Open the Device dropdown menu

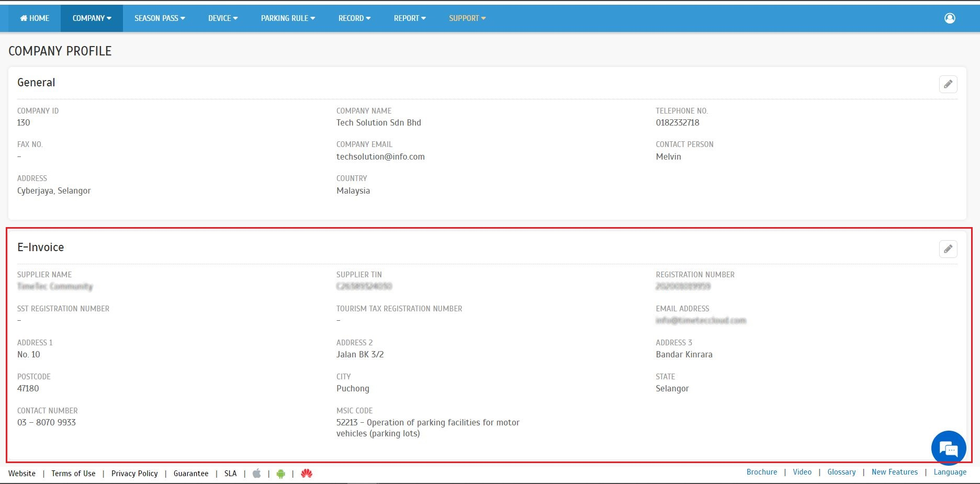pos(223,18)
